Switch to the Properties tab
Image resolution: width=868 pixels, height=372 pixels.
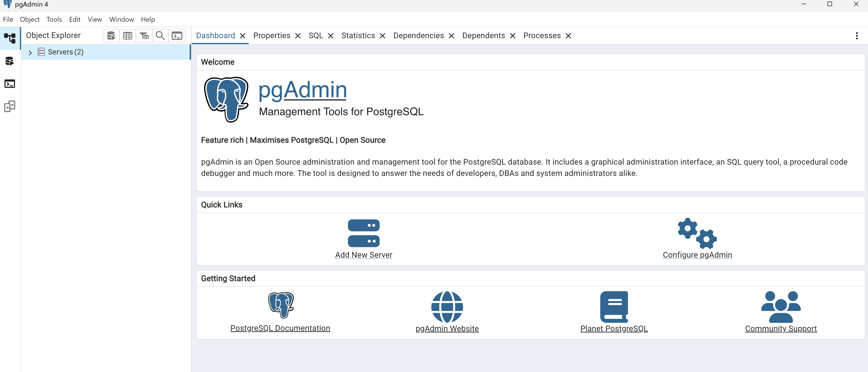point(272,36)
